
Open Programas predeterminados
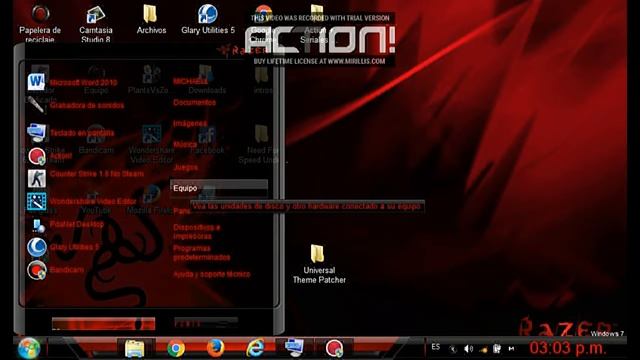[x=202, y=253]
